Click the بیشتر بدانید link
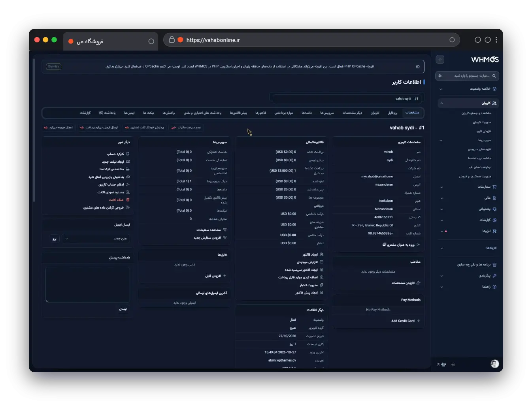Viewport: 532px width, 401px height. pos(114,66)
